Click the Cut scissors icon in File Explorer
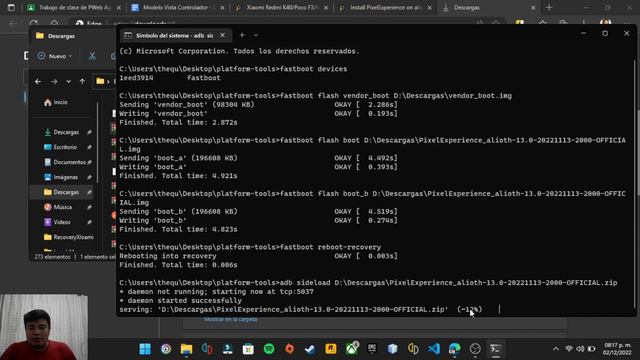This screenshot has height=360, width=640. click(x=92, y=56)
